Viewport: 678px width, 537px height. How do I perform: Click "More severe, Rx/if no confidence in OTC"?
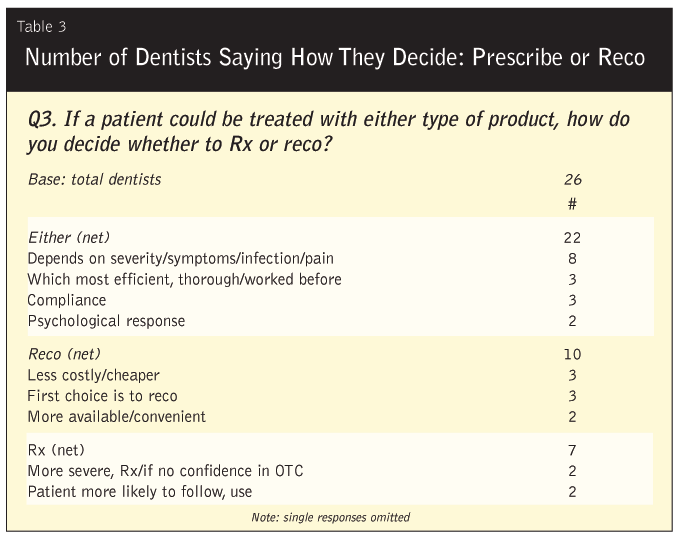(x=165, y=471)
